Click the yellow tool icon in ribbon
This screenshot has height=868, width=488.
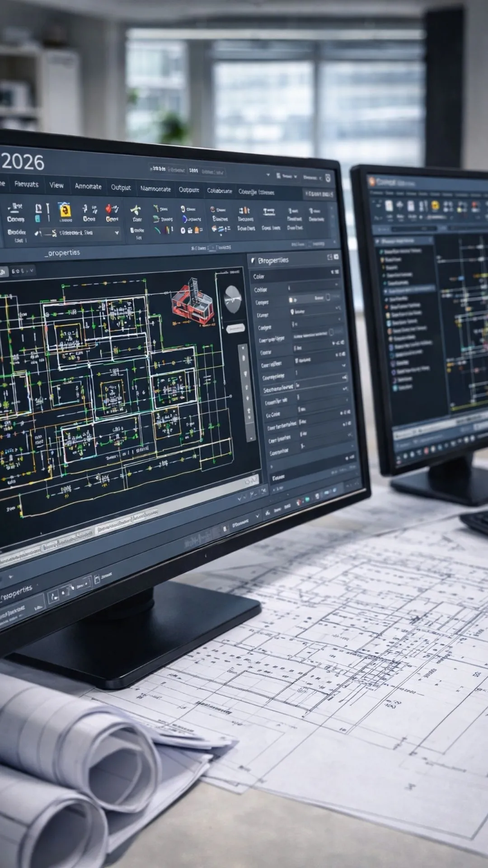click(x=66, y=211)
